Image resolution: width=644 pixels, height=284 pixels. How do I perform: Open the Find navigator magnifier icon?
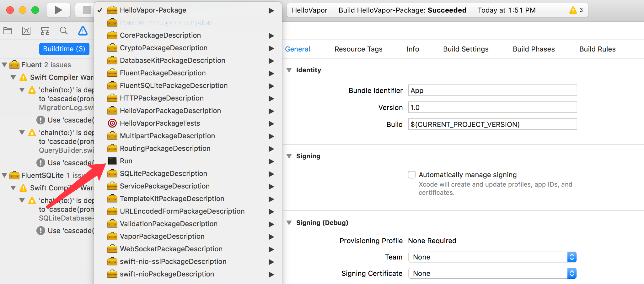(x=64, y=31)
